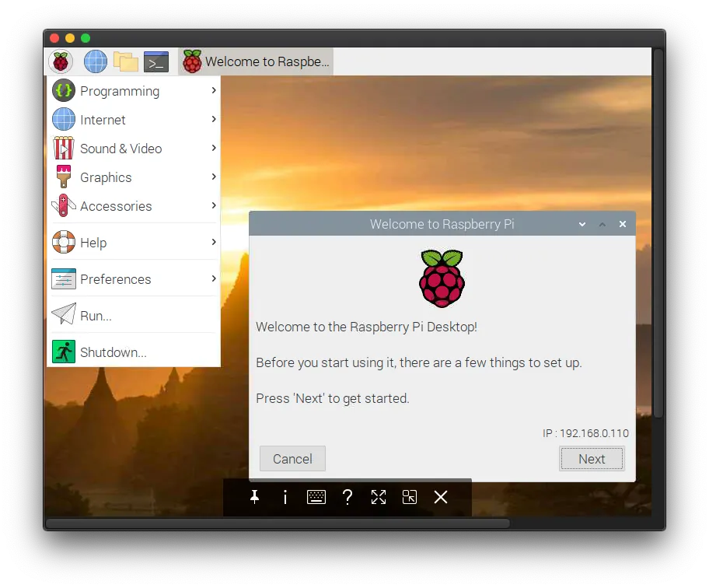Select the Welcome to Raspberry Pi taskbar entry

(x=256, y=61)
